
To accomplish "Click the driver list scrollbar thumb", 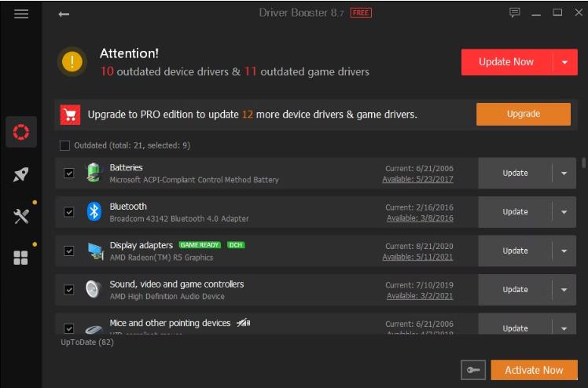I will 583,163.
